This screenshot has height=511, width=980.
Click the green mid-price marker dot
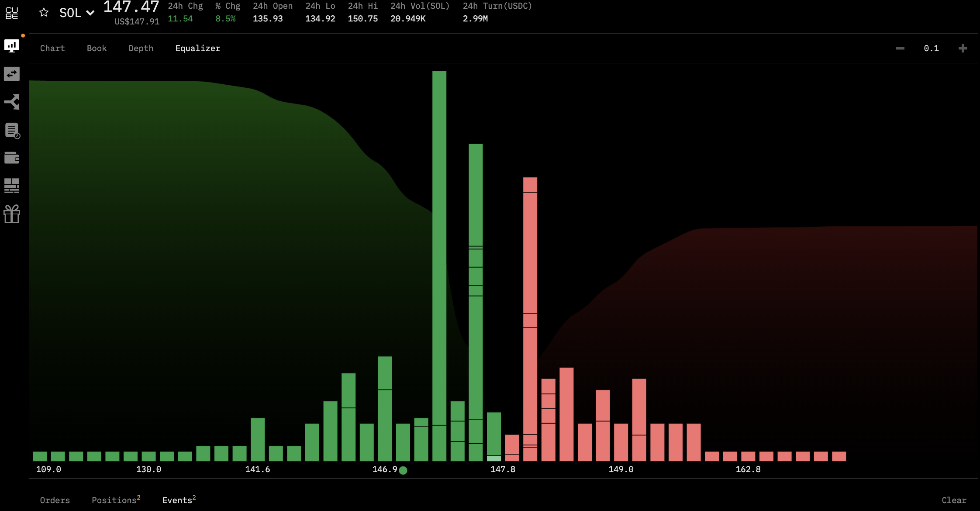point(403,470)
